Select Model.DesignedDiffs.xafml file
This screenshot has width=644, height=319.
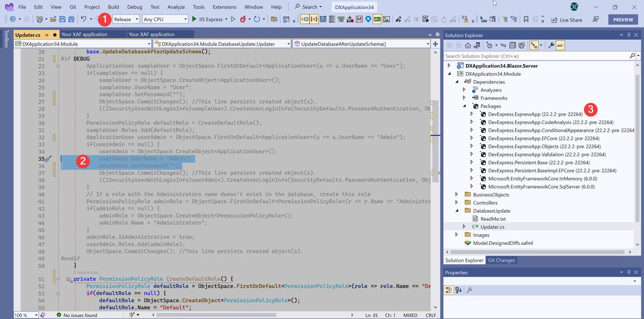[x=503, y=243]
